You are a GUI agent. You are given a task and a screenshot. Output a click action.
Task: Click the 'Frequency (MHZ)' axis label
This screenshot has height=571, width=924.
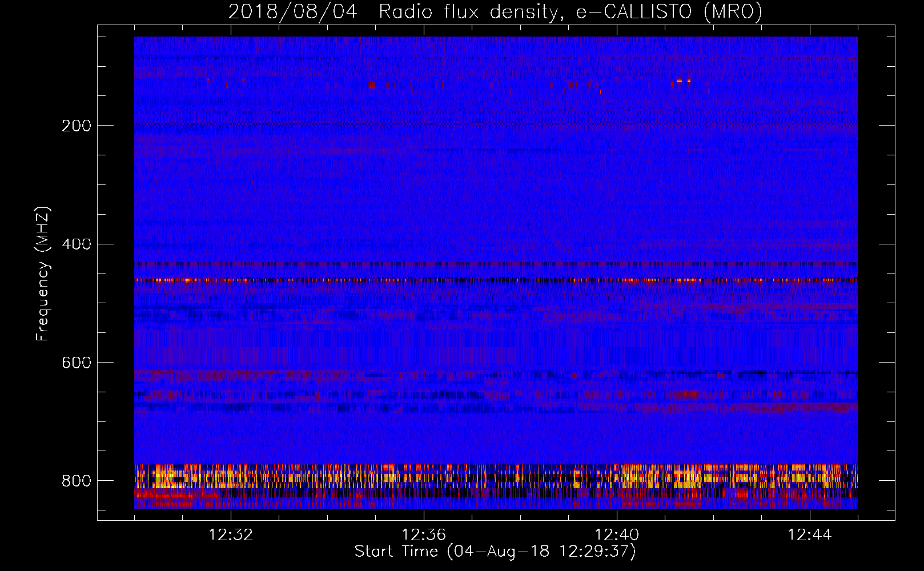tap(42, 274)
